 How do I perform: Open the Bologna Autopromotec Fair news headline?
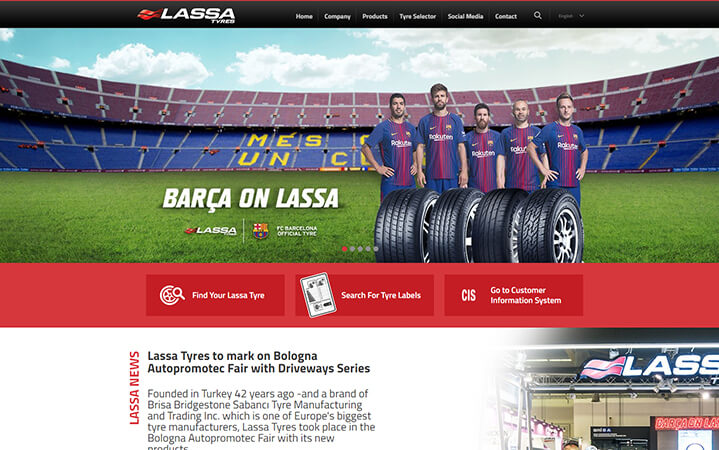tap(259, 362)
